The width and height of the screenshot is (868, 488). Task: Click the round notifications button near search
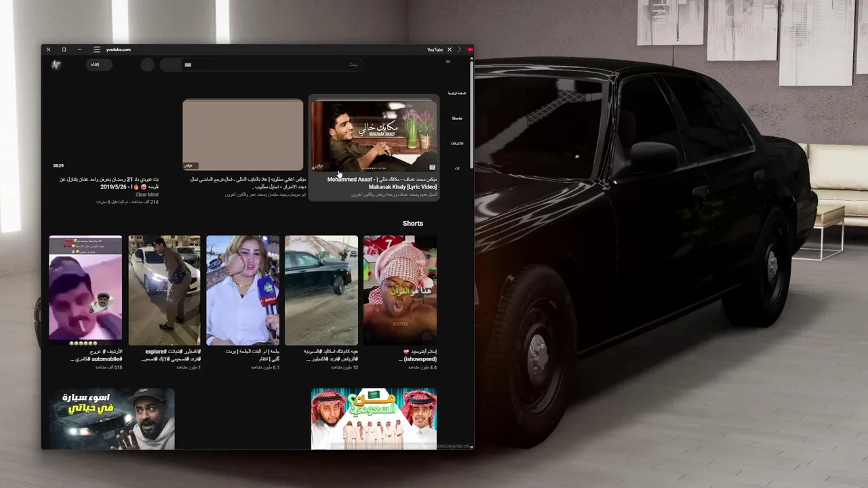coord(147,65)
